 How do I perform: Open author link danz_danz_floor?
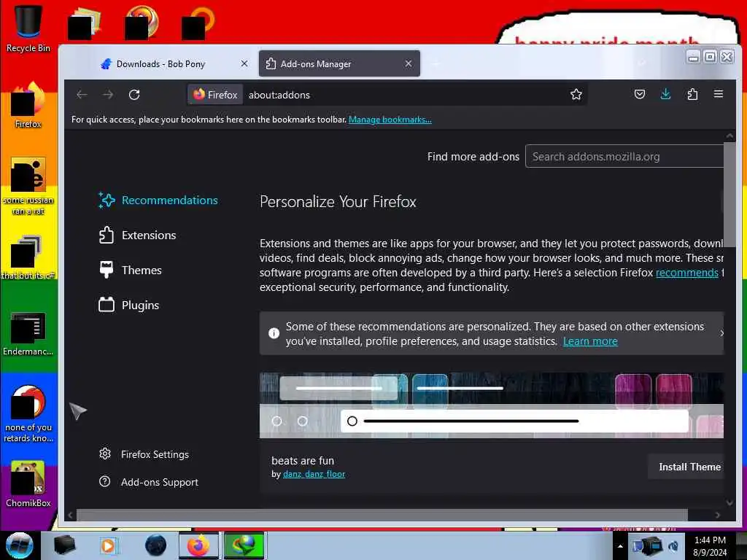pos(314,474)
